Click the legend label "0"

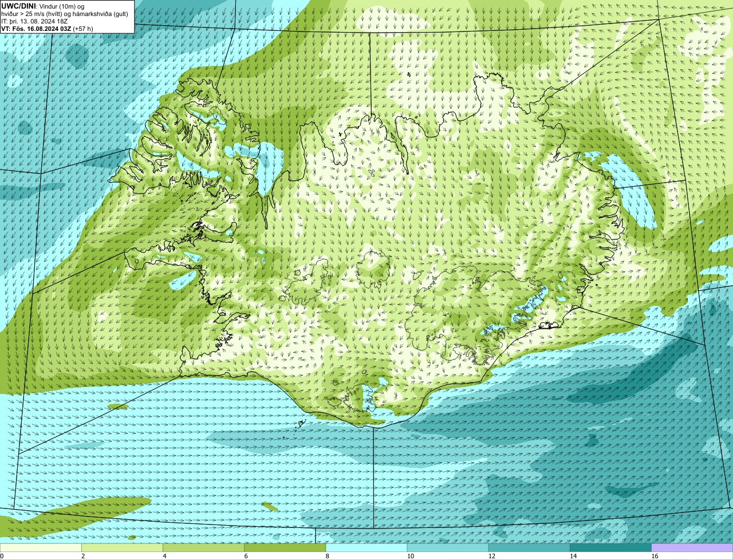coord(2,556)
